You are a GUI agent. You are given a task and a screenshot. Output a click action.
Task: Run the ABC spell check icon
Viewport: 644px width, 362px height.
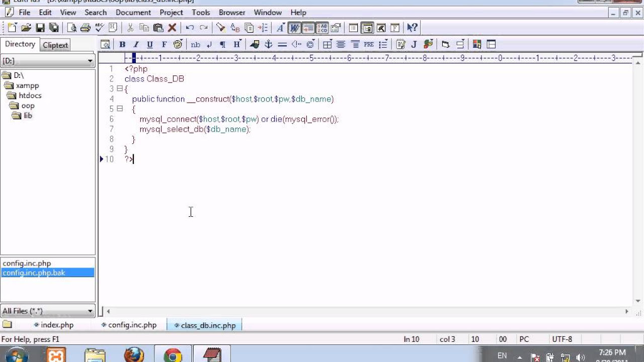click(99, 28)
